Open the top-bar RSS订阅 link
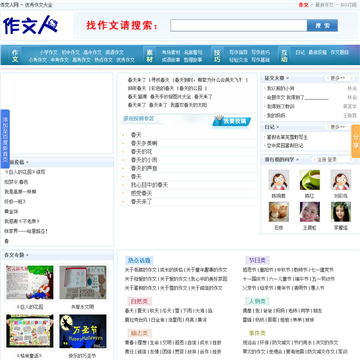 348,5
